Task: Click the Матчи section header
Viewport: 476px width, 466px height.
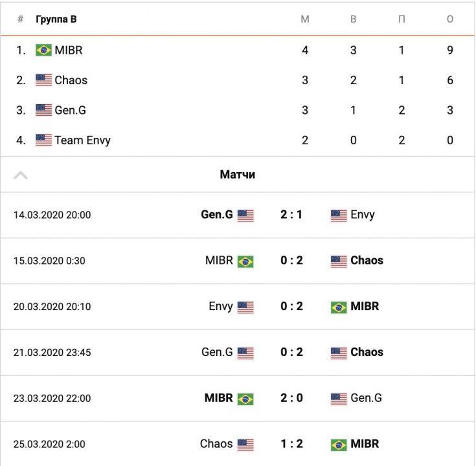Action: pos(238,175)
